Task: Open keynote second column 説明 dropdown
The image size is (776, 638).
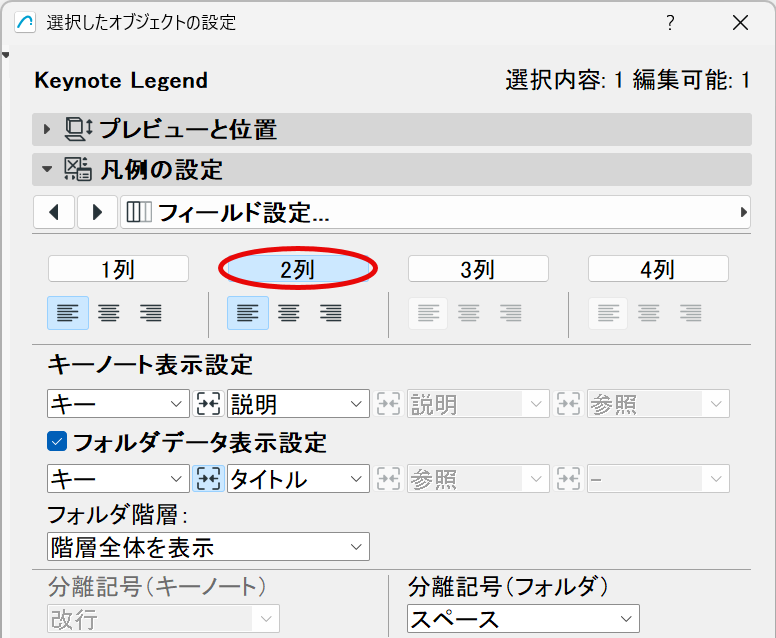Action: point(298,404)
